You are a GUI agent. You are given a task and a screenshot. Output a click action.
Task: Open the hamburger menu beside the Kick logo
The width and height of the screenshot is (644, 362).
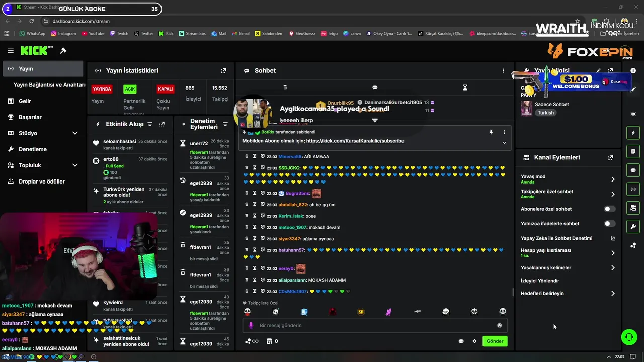tap(11, 51)
